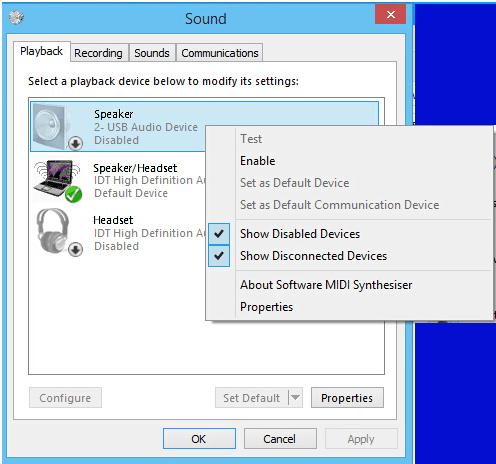Close the Sound dialog window
The image size is (496, 464).
[x=391, y=14]
